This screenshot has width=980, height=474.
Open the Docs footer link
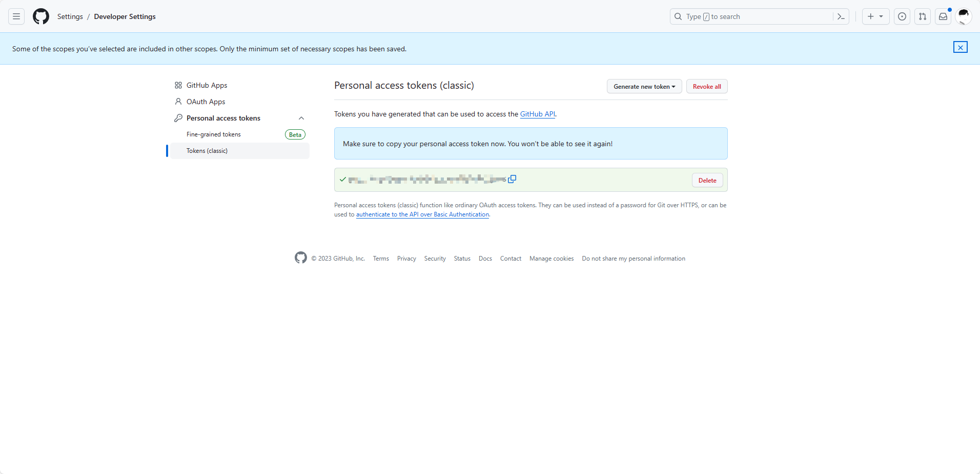click(x=485, y=259)
